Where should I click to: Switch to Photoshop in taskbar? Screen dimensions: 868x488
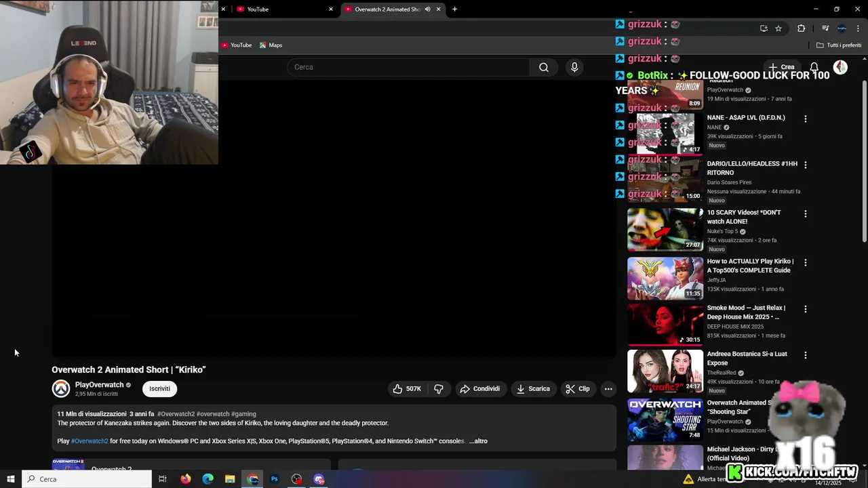pyautogui.click(x=275, y=479)
